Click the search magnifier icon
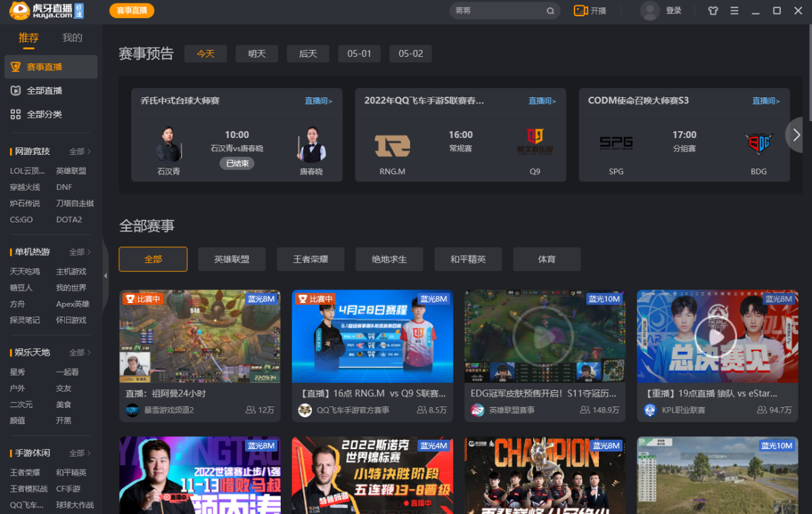812x514 pixels. point(551,11)
